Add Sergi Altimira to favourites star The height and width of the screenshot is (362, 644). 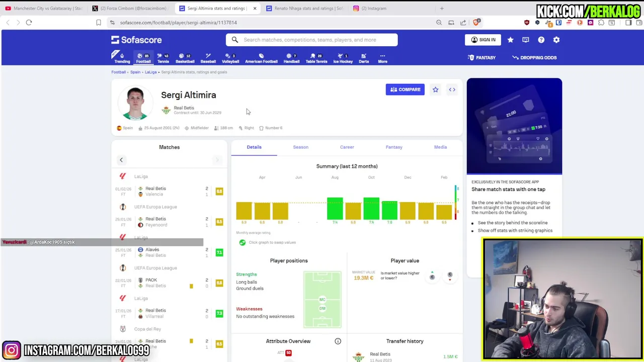(435, 89)
